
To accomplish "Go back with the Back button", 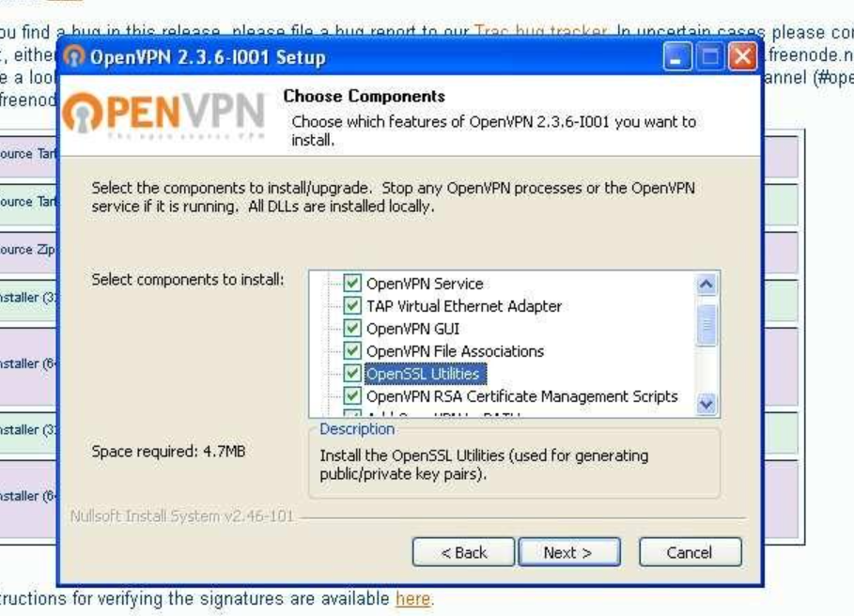I will pyautogui.click(x=463, y=552).
